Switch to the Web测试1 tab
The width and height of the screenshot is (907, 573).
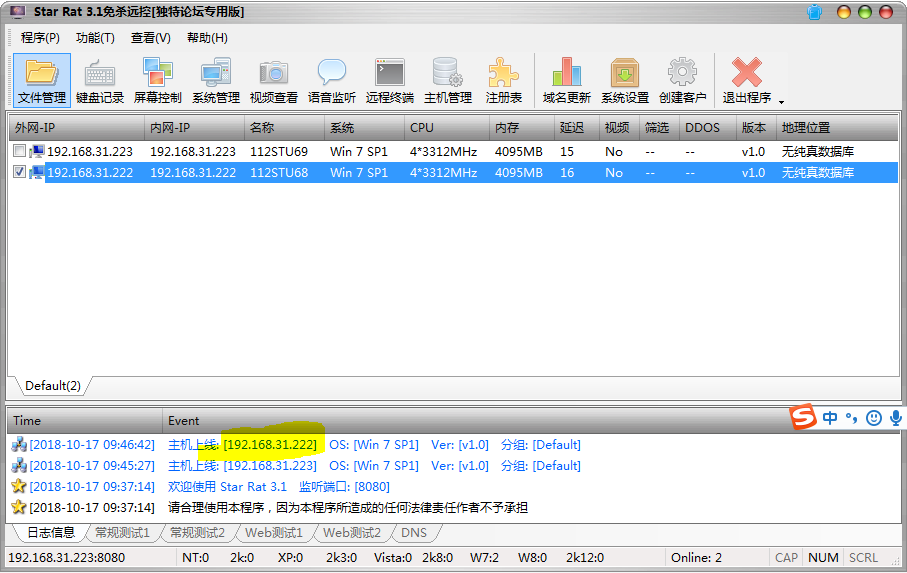[x=274, y=533]
